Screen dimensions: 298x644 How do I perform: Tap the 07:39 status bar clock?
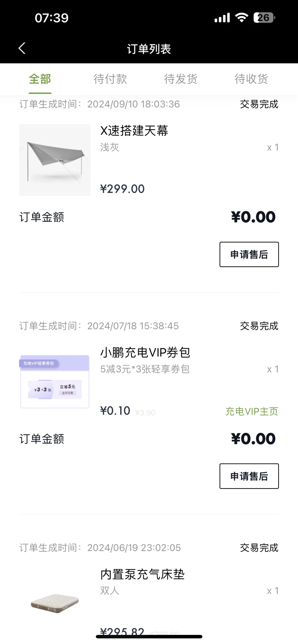(52, 18)
